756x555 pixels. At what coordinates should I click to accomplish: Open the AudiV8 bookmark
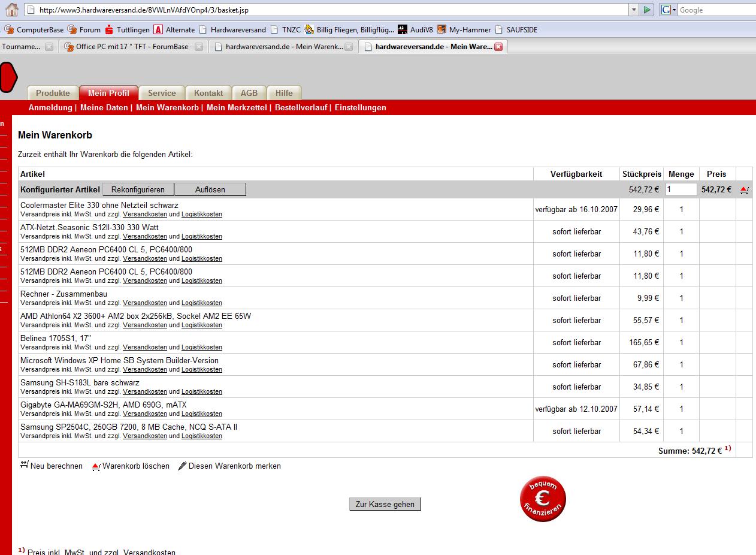415,29
